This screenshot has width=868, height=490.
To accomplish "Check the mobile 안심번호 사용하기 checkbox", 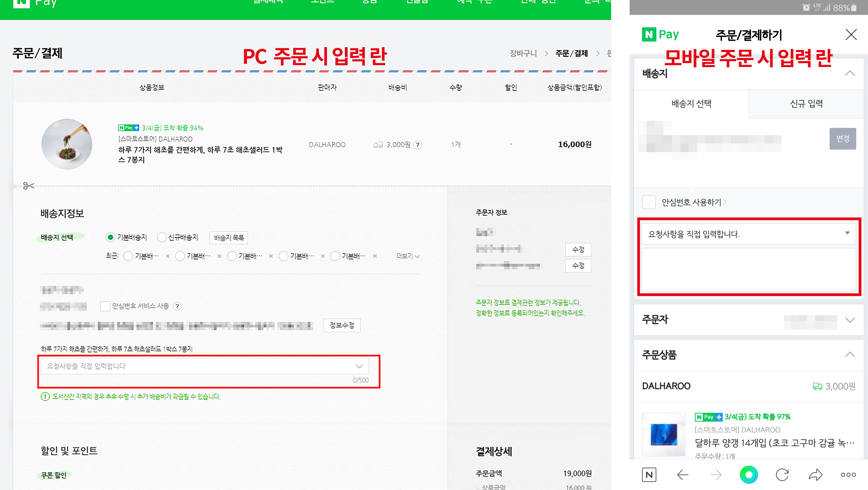I will (x=649, y=202).
